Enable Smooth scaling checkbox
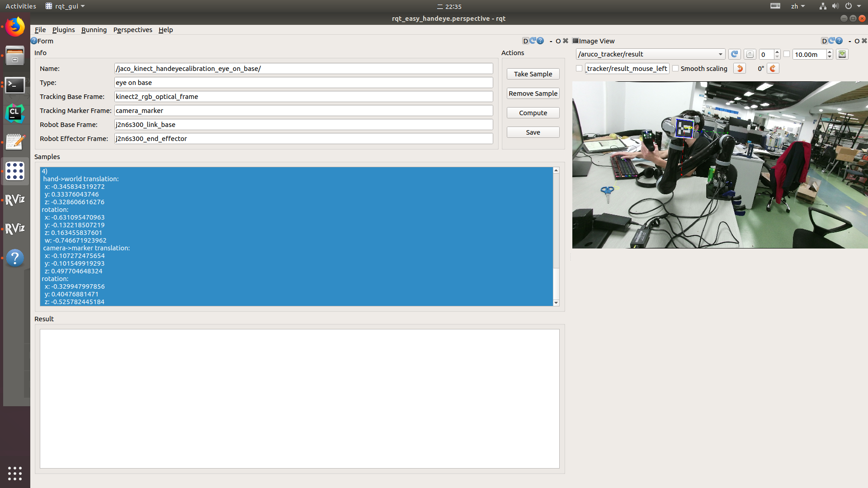 pos(676,69)
